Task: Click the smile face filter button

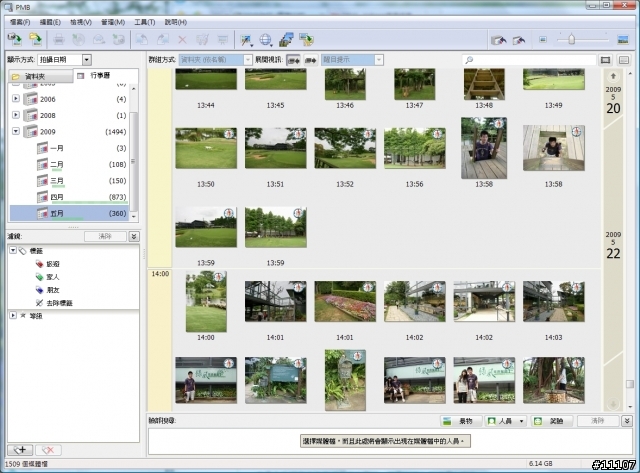Action: tap(551, 421)
